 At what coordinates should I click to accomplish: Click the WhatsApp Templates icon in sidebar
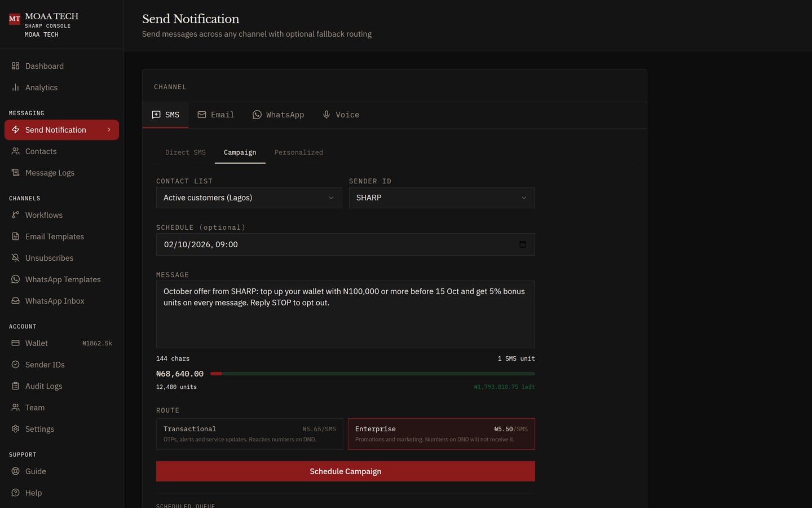click(x=15, y=279)
